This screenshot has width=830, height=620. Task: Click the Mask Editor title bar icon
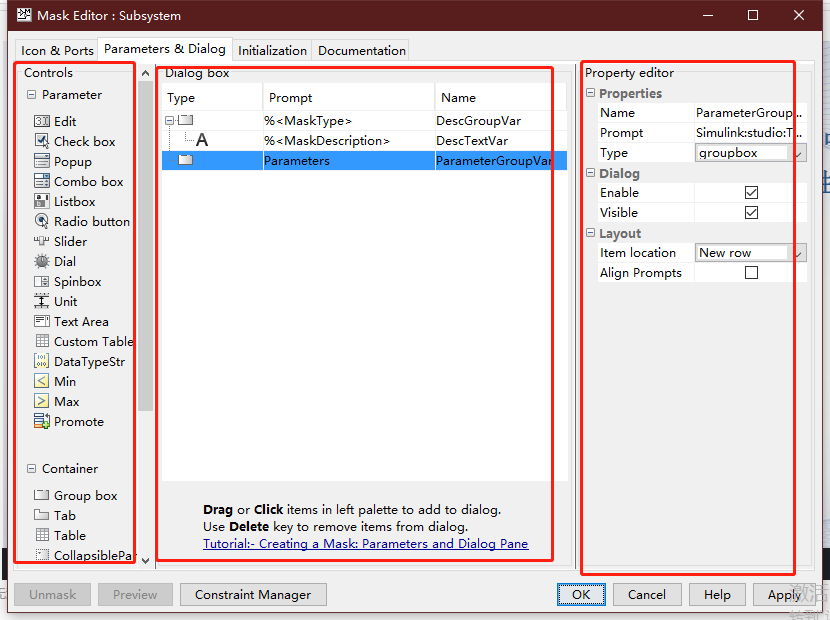24,15
